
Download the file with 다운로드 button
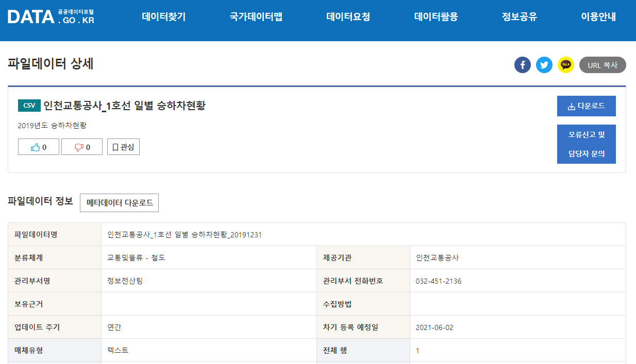coord(587,106)
